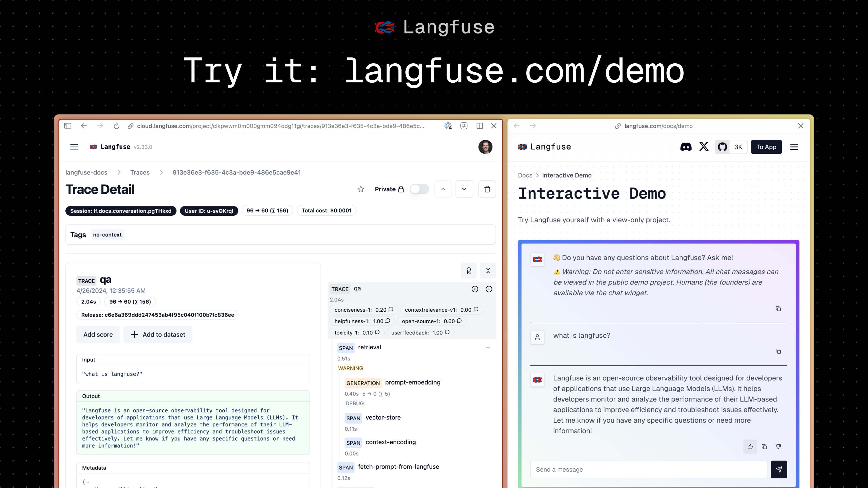The image size is (868, 488).
Task: Click the no-context tag
Action: coord(107,235)
